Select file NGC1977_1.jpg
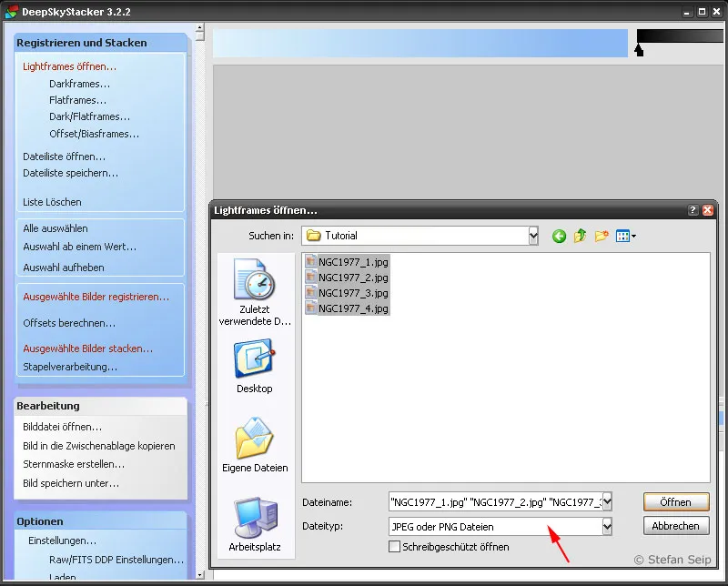 pyautogui.click(x=348, y=262)
